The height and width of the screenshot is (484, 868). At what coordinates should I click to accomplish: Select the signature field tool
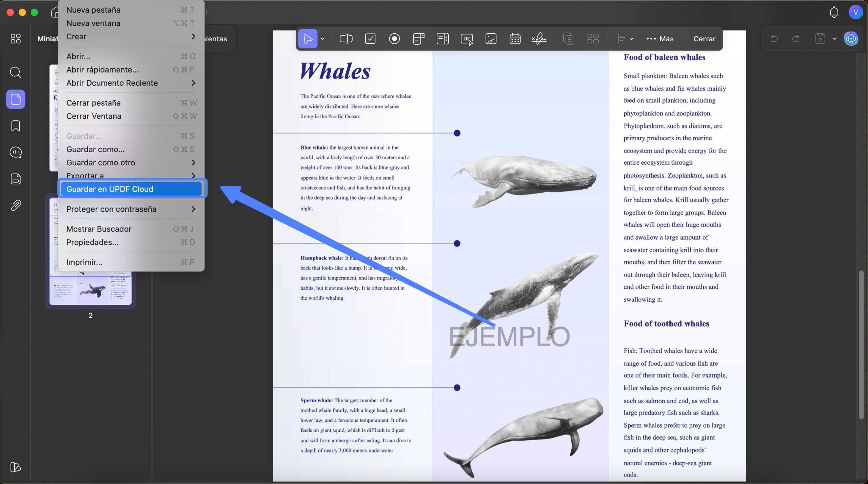[539, 39]
